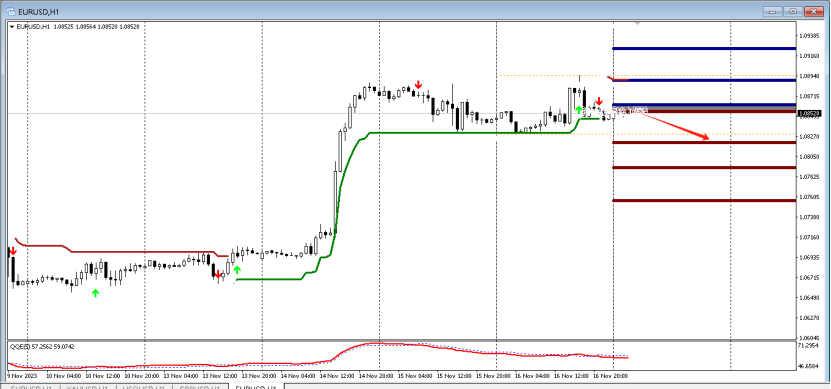Viewport: 831px width, 389px height.
Task: Select the red sell arrow near 13 Nov 12:00
Action: pos(217,275)
